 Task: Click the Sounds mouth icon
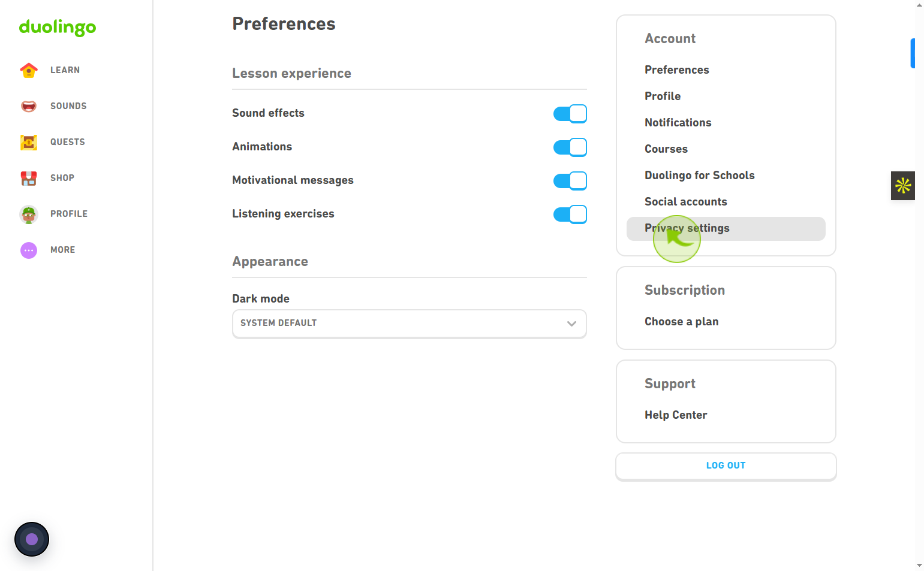[29, 106]
